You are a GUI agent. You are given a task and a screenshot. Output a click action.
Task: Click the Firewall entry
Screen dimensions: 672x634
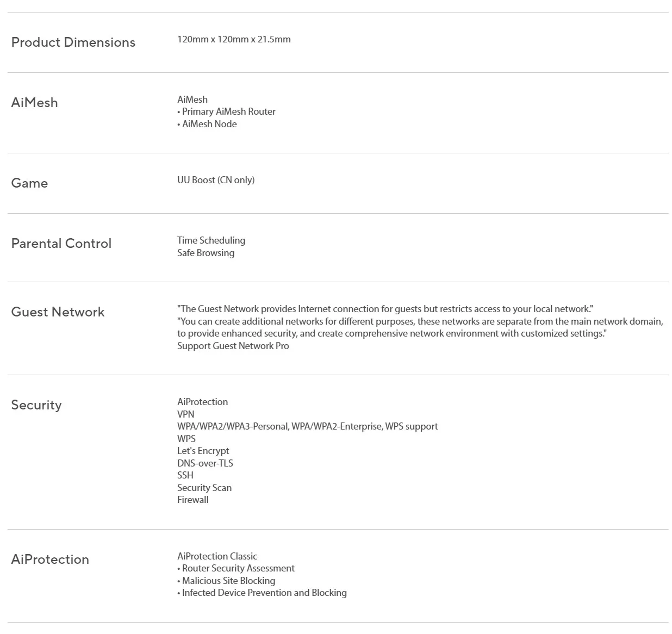point(193,500)
